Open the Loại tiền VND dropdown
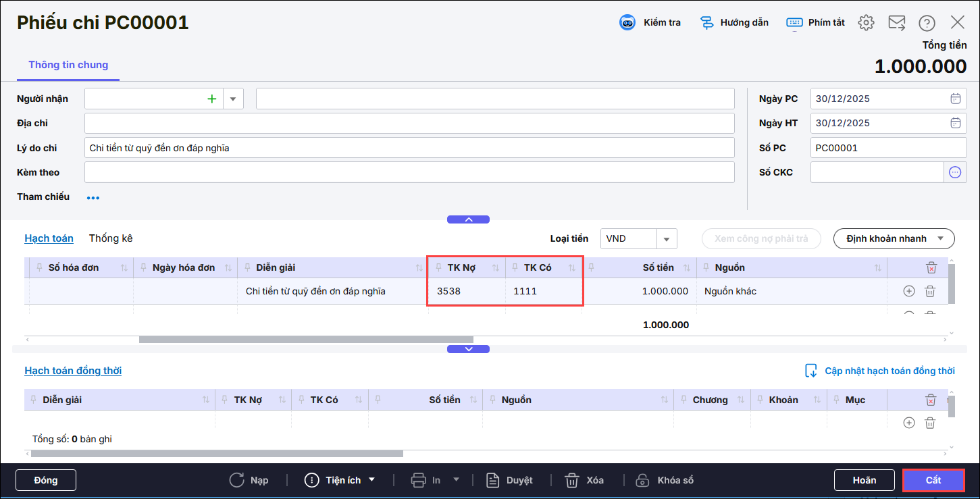The height and width of the screenshot is (499, 980). (x=665, y=238)
